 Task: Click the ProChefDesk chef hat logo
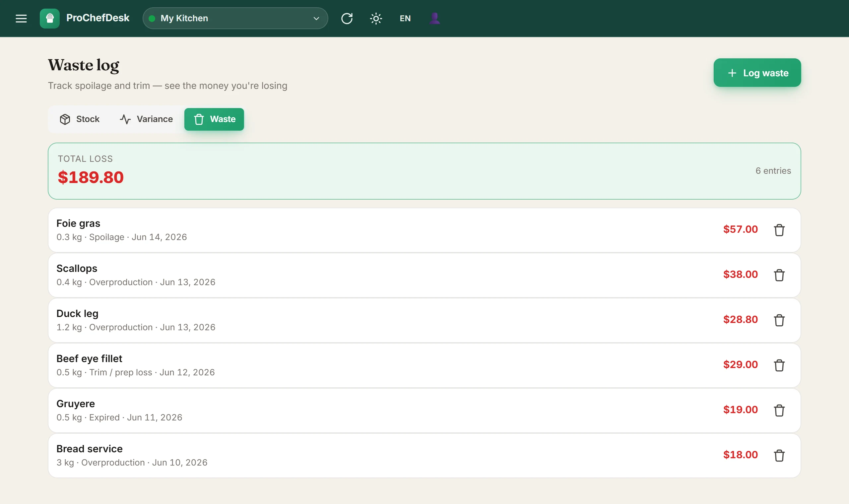pos(50,18)
